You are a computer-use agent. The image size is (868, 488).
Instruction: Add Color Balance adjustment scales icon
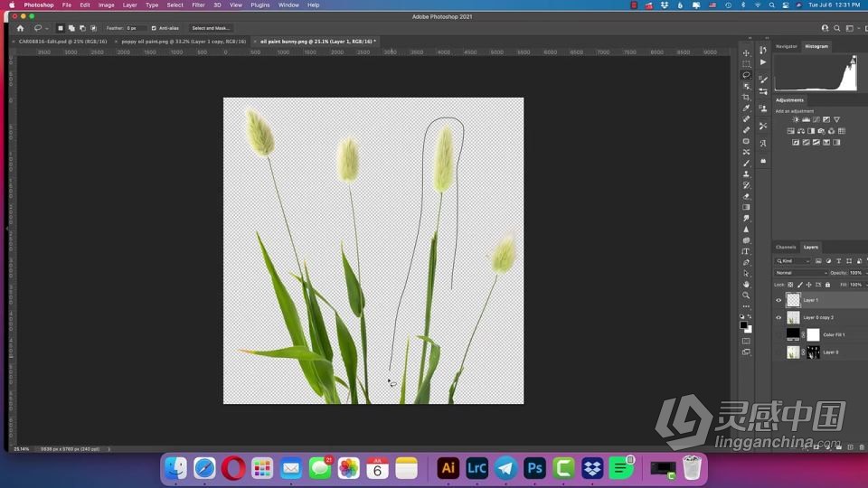tap(800, 131)
